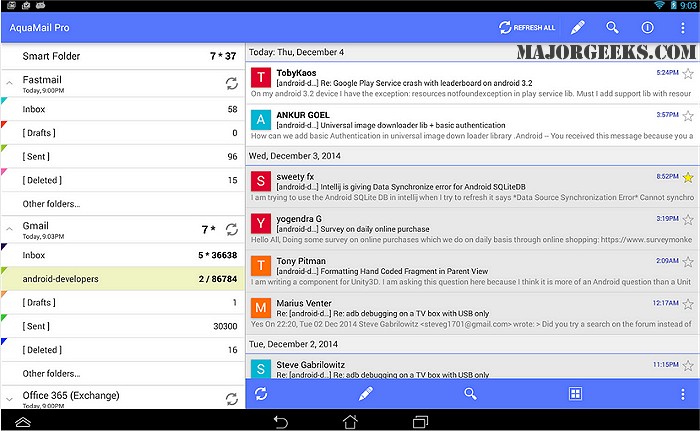Image resolution: width=700 pixels, height=431 pixels.
Task: Open Gmail Deleted folder
Action: click(123, 350)
